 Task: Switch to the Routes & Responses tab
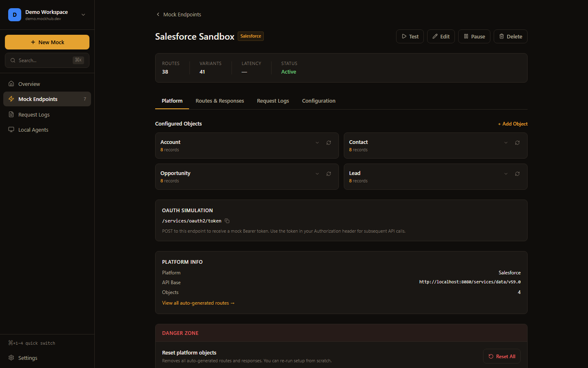(220, 101)
